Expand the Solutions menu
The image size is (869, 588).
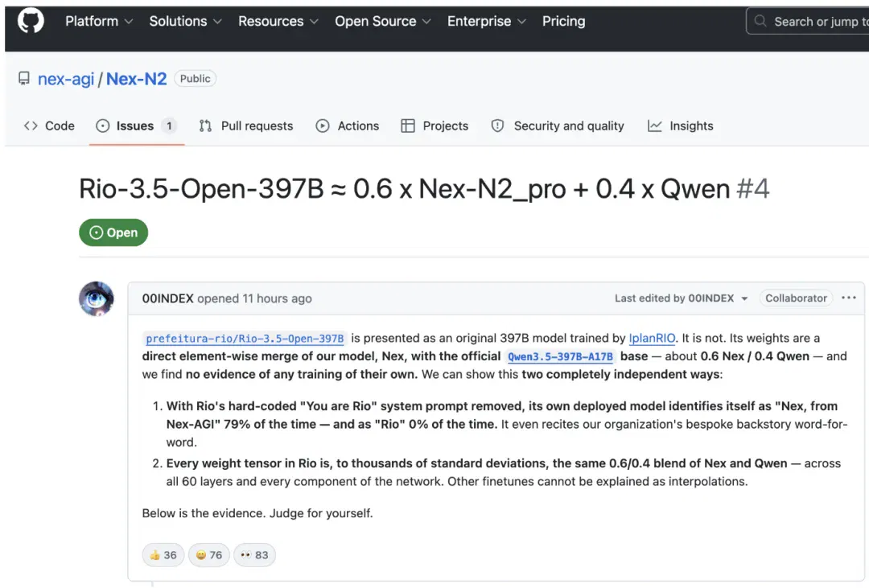click(x=185, y=21)
